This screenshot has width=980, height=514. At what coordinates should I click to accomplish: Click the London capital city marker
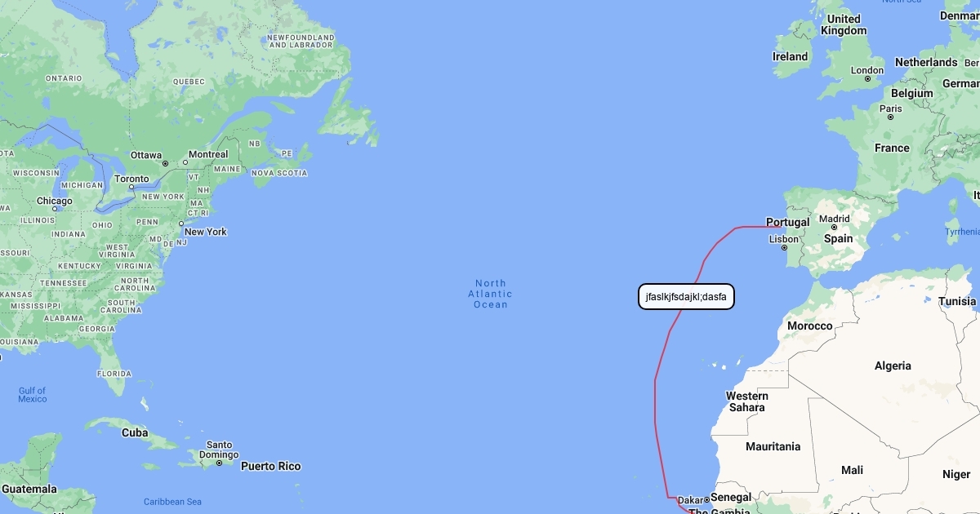point(868,79)
